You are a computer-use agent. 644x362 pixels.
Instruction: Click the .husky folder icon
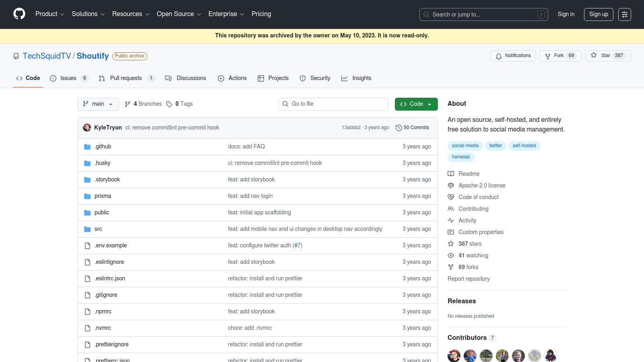(87, 163)
